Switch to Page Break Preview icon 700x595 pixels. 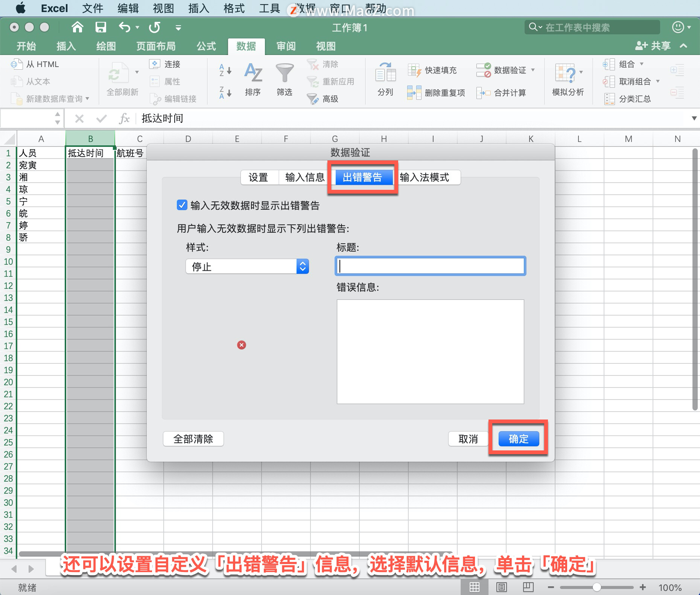coord(528,587)
